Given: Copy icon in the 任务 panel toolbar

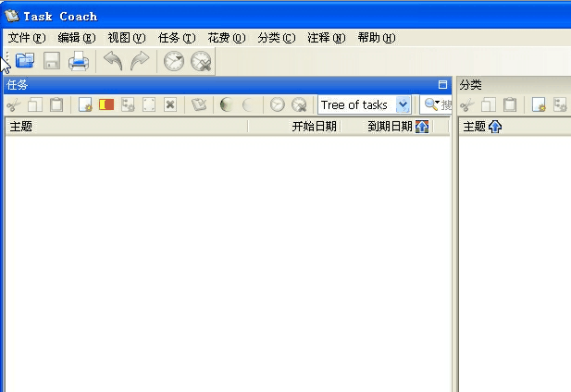Looking at the screenshot, I should (35, 105).
